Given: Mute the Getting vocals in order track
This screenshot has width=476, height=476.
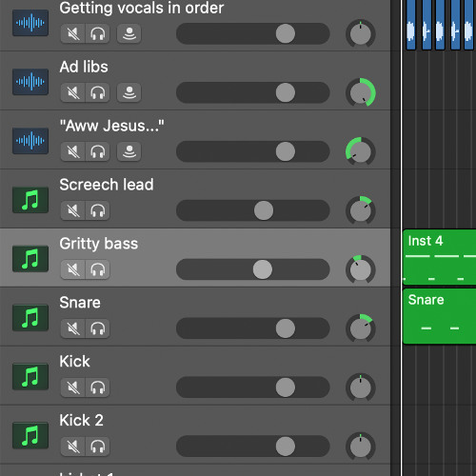Looking at the screenshot, I should (x=73, y=33).
